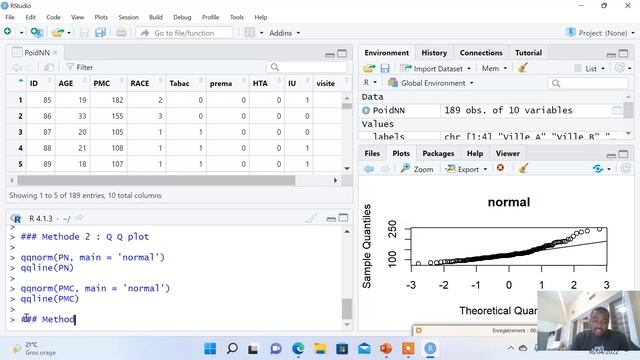Viewport: 640px width, 360px height.
Task: Open Project (None) dropdown
Action: coord(600,33)
